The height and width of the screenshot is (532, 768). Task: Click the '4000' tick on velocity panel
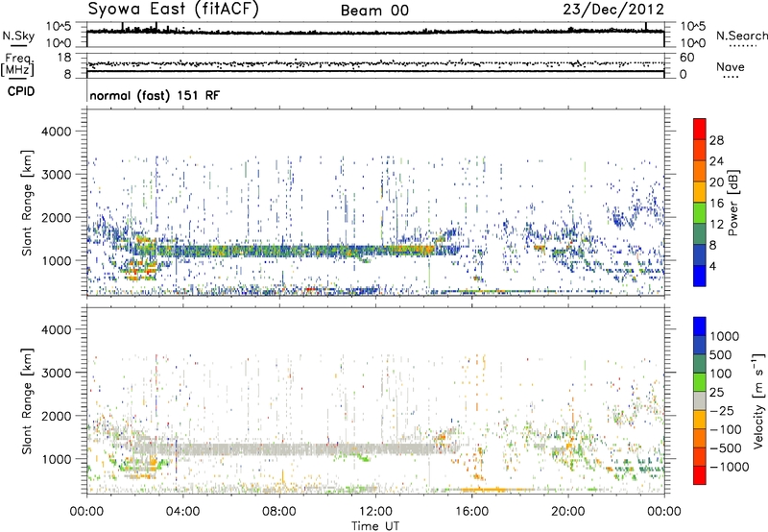tap(57, 329)
